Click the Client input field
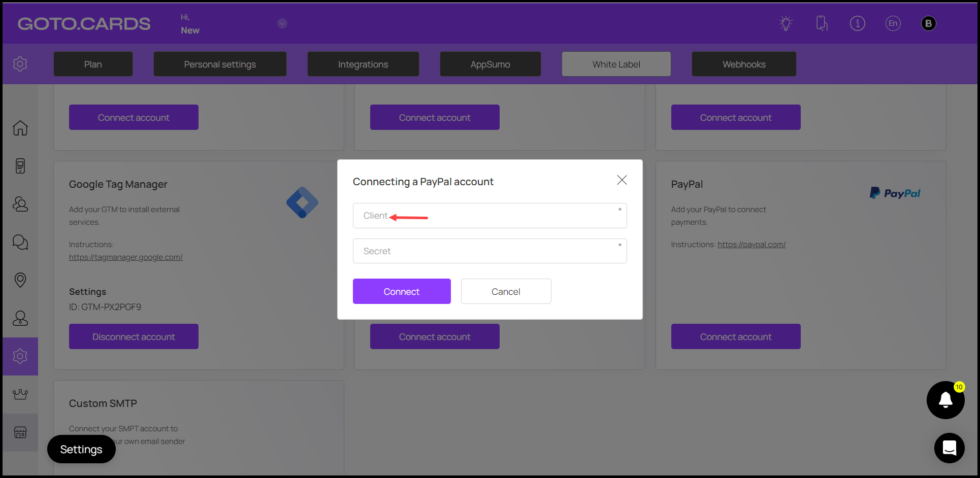 click(x=489, y=216)
